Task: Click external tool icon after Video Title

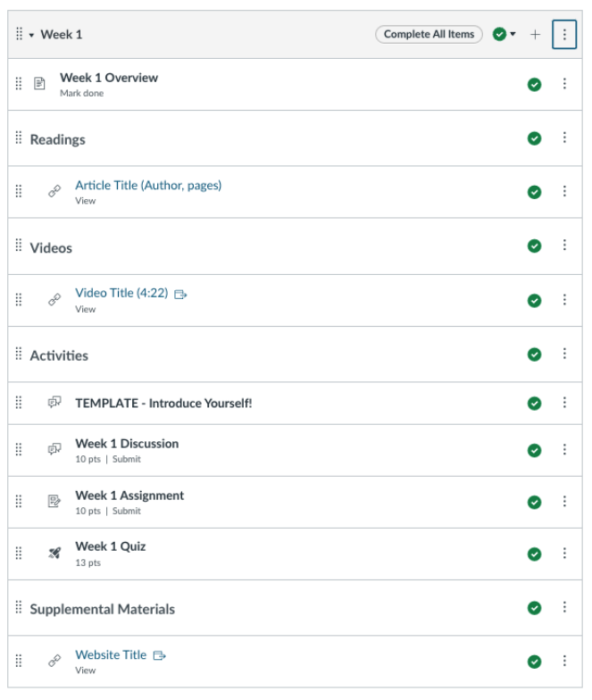Action: [x=180, y=295]
